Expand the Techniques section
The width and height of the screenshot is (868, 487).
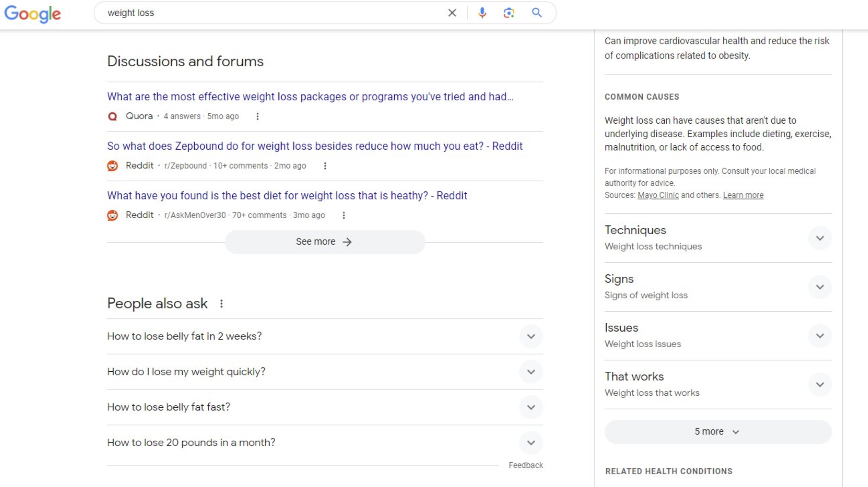tap(819, 238)
